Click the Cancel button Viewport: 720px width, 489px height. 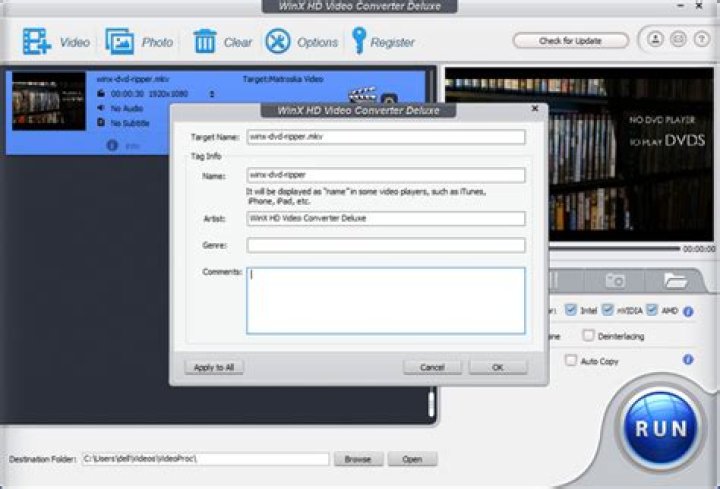[432, 367]
